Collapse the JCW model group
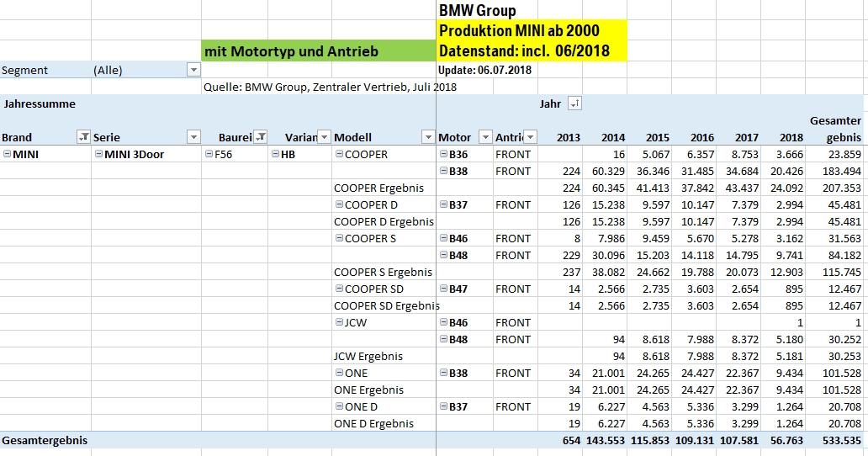Image resolution: width=868 pixels, height=456 pixels. click(x=339, y=322)
